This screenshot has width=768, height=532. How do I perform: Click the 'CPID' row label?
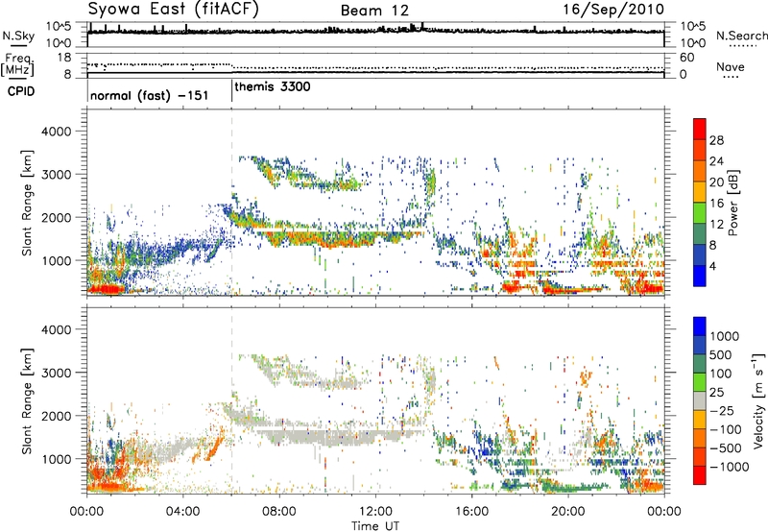(21, 91)
